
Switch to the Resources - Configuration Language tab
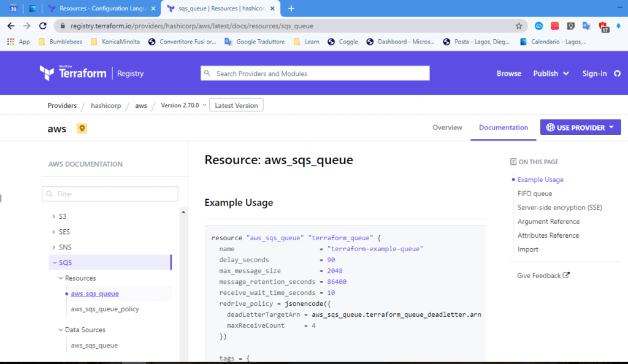[x=102, y=9]
